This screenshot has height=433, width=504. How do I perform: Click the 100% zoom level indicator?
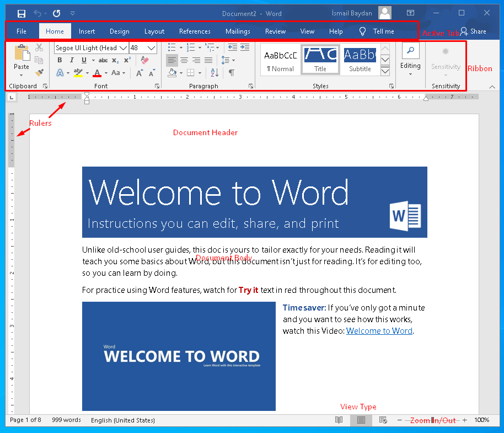tap(482, 420)
